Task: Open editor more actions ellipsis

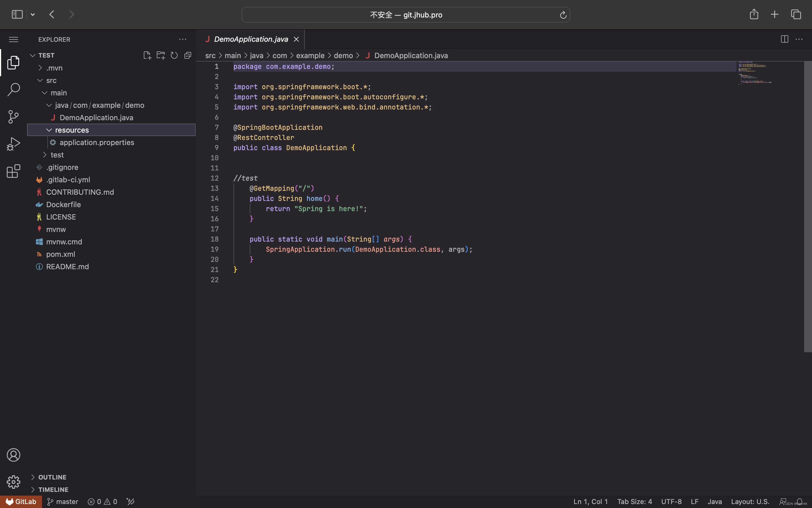Action: click(x=799, y=39)
